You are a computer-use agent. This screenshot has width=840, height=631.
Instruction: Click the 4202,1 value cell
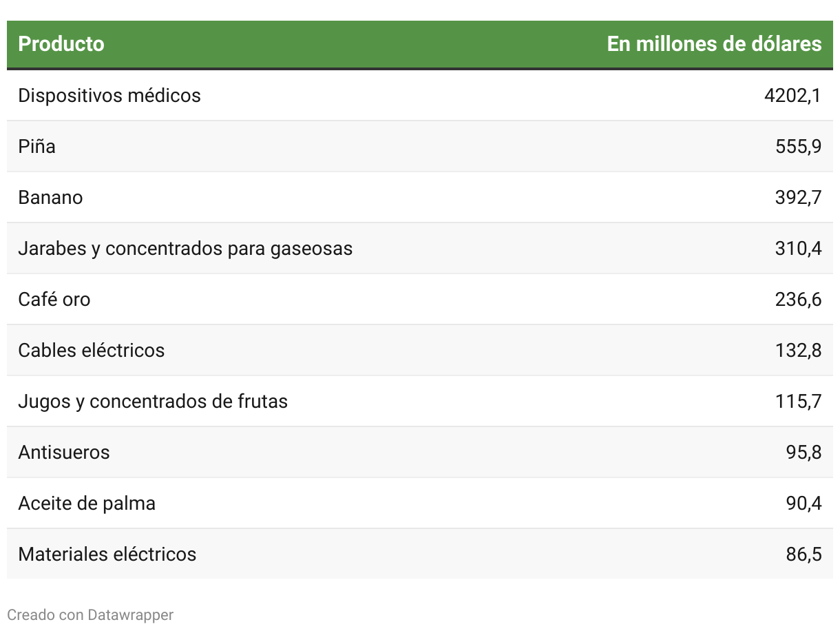[792, 95]
